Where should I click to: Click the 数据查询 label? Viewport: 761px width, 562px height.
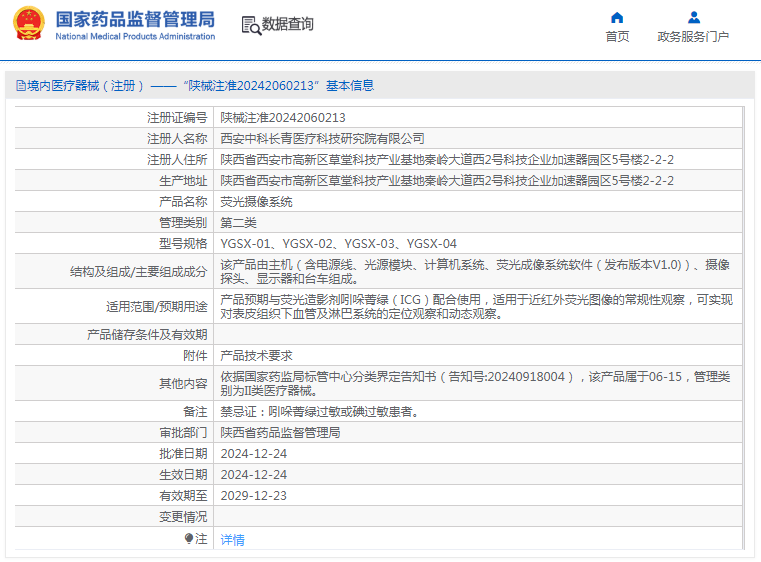pyautogui.click(x=288, y=24)
